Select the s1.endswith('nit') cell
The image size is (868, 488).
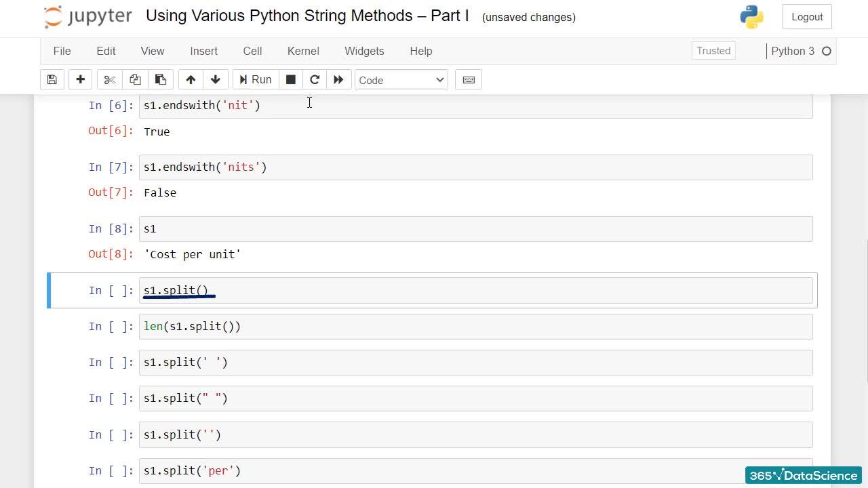pos(475,106)
